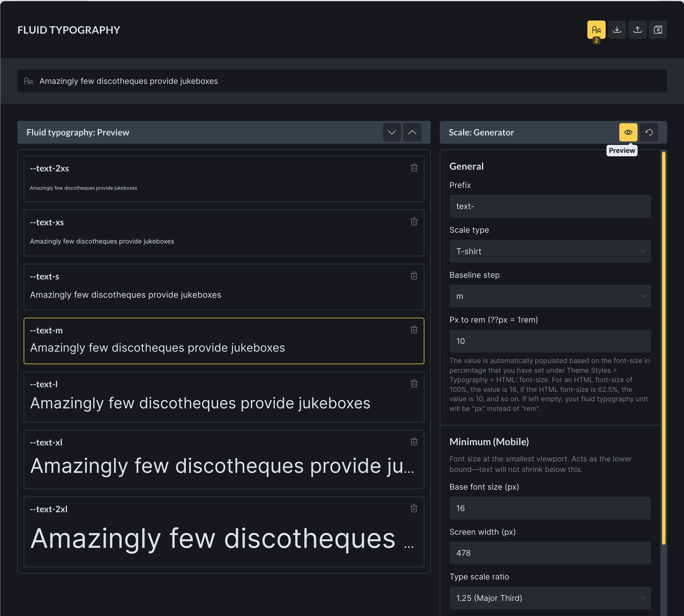The image size is (684, 616).
Task: Click the Screen width input field
Action: tap(550, 553)
